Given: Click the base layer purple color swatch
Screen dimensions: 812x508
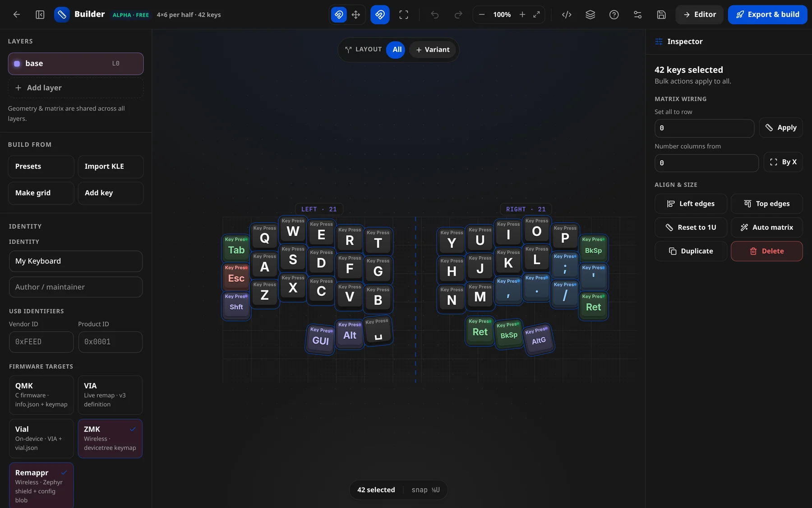Looking at the screenshot, I should (x=17, y=64).
